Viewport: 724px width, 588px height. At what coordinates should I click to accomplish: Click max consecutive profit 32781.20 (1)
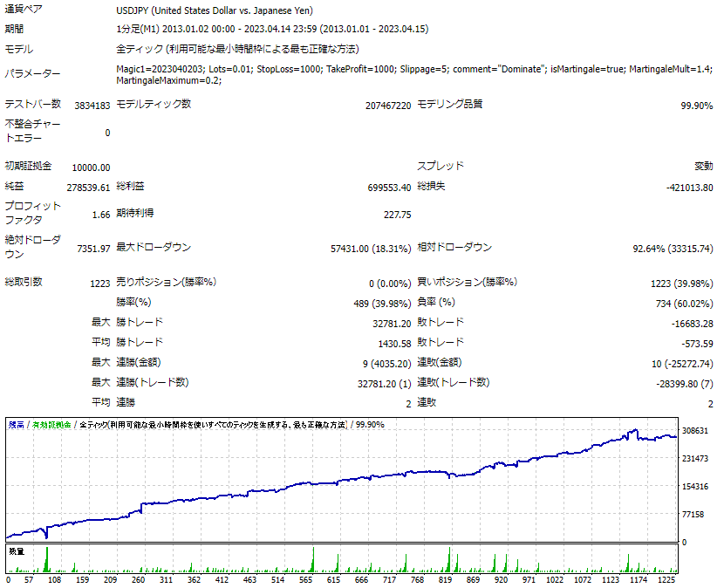[384, 384]
